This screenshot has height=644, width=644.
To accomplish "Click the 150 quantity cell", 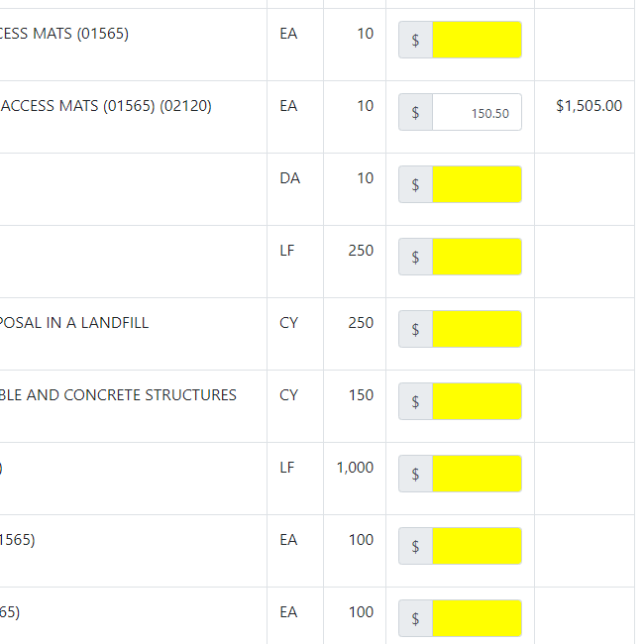I will click(x=361, y=395).
